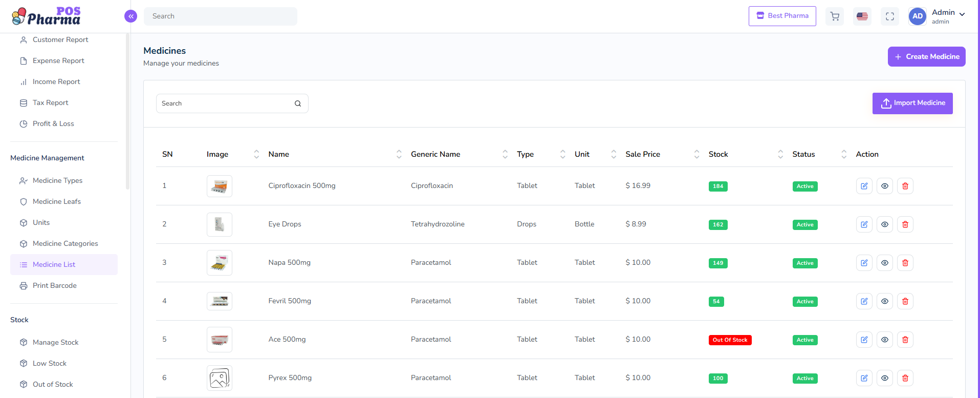
Task: Collapse the sidebar with the double-chevron button
Action: click(131, 16)
